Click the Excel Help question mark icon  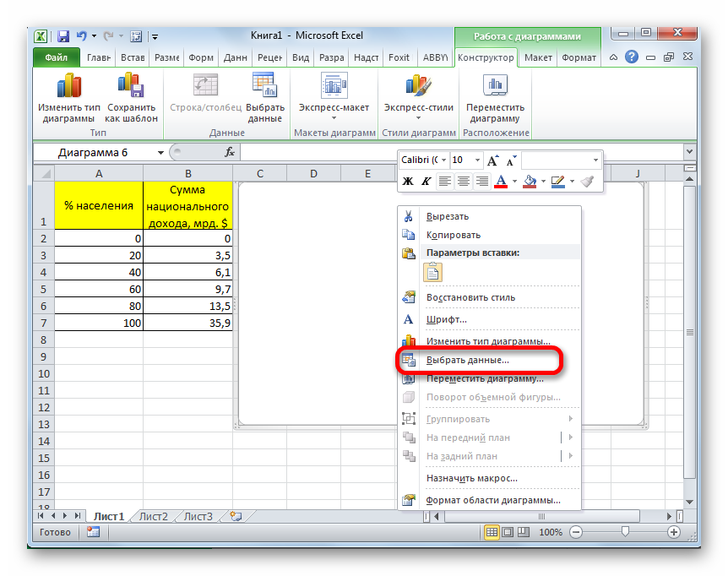[632, 57]
